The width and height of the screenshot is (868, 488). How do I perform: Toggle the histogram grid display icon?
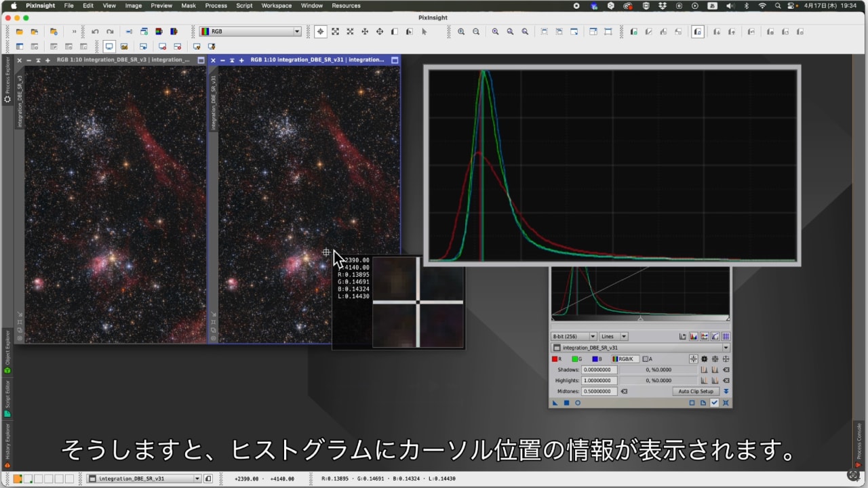point(726,337)
